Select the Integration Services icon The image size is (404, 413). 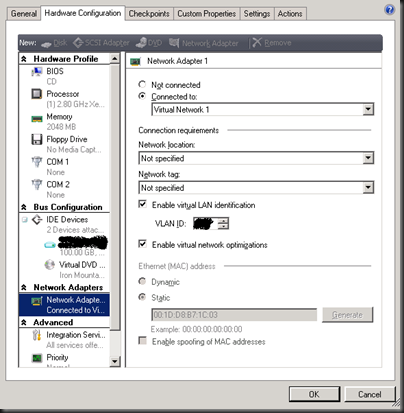(37, 335)
